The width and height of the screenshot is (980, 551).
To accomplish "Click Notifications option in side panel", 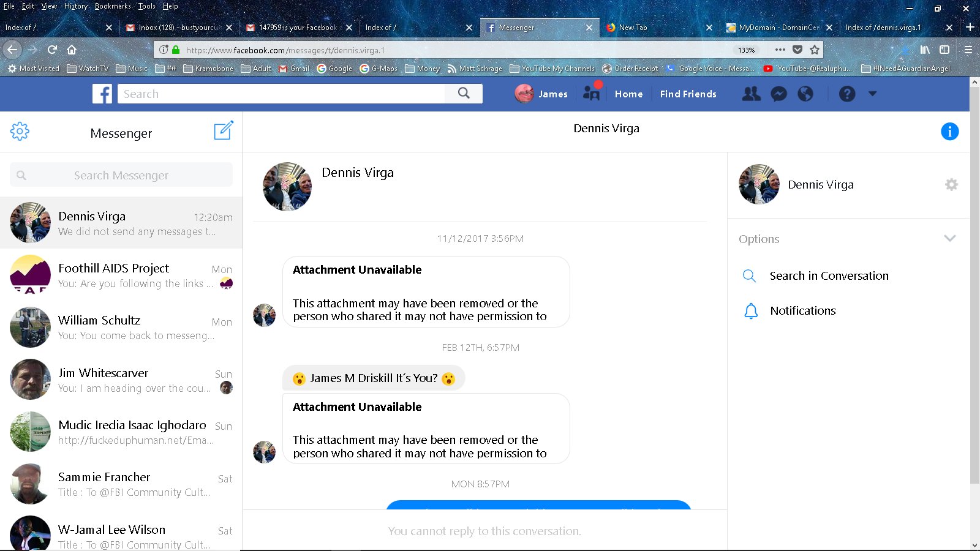I will pos(803,311).
